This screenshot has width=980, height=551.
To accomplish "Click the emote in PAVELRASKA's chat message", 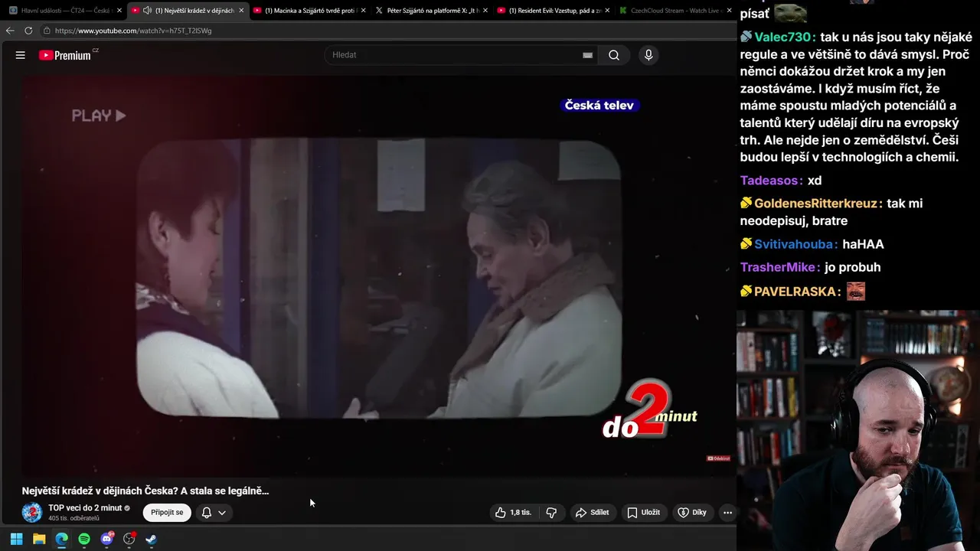I will 855,291.
